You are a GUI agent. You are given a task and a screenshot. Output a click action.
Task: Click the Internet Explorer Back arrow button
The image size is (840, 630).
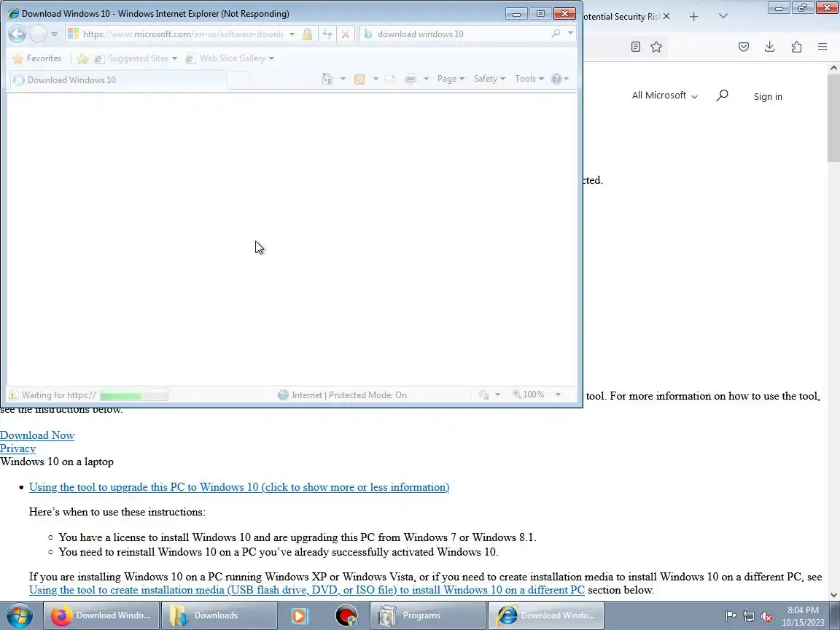pos(17,34)
